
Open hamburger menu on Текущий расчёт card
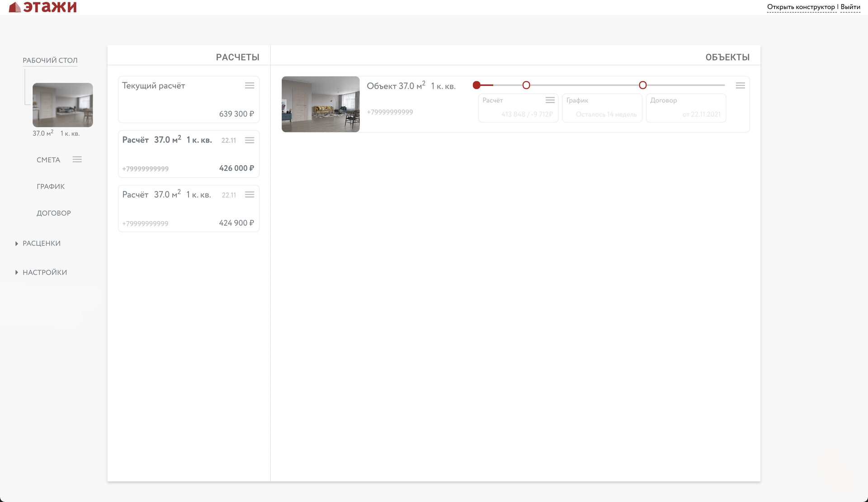coord(250,85)
